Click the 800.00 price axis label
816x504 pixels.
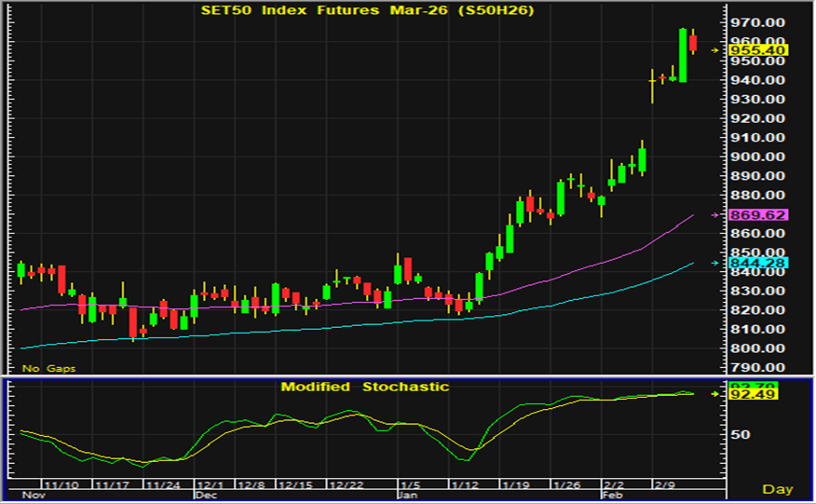coord(758,348)
